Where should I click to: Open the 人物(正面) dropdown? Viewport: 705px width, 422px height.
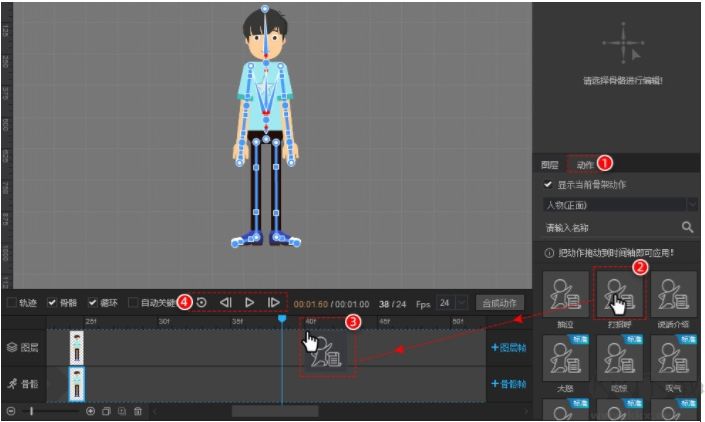coord(619,205)
